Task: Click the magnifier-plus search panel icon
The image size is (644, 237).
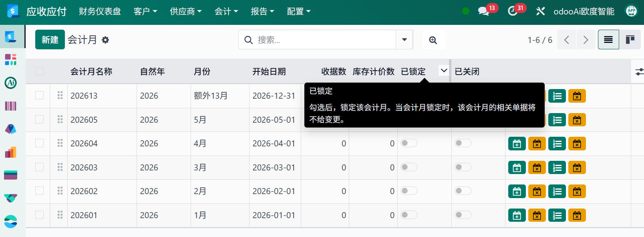Action: tap(433, 40)
